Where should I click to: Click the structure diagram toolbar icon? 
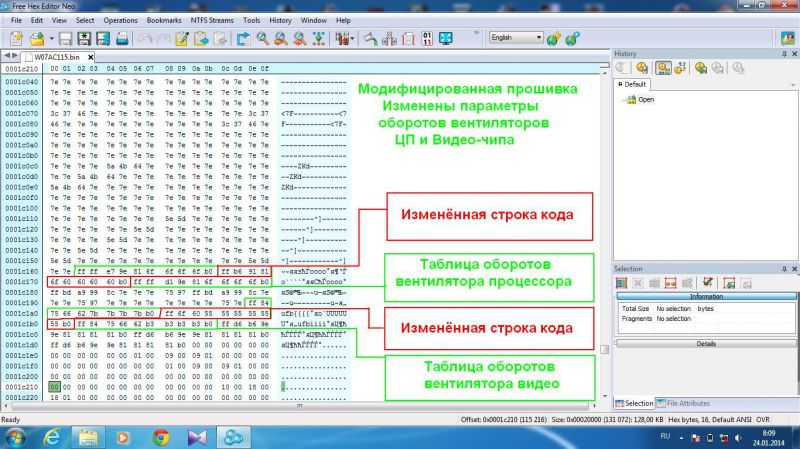[x=389, y=38]
